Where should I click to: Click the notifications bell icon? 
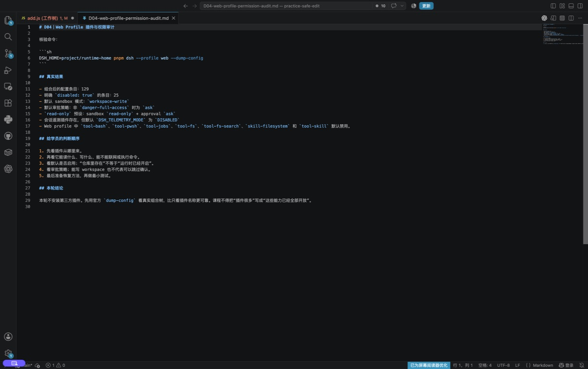[x=581, y=365]
